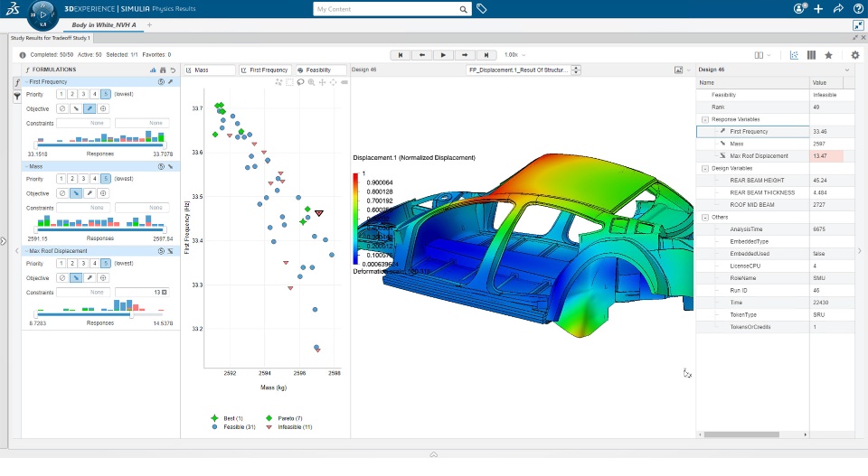Screen dimensions: 868x476
Task: Collapse the Others tree node
Action: point(705,218)
